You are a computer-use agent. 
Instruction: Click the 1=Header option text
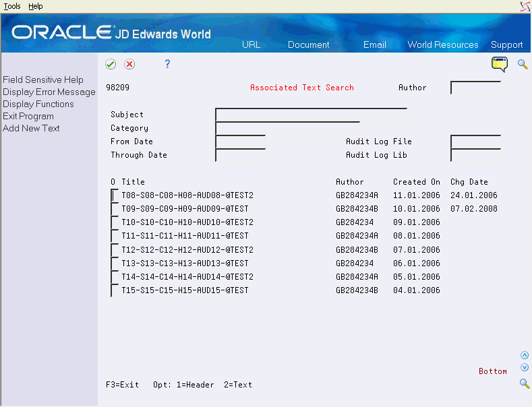pyautogui.click(x=195, y=385)
